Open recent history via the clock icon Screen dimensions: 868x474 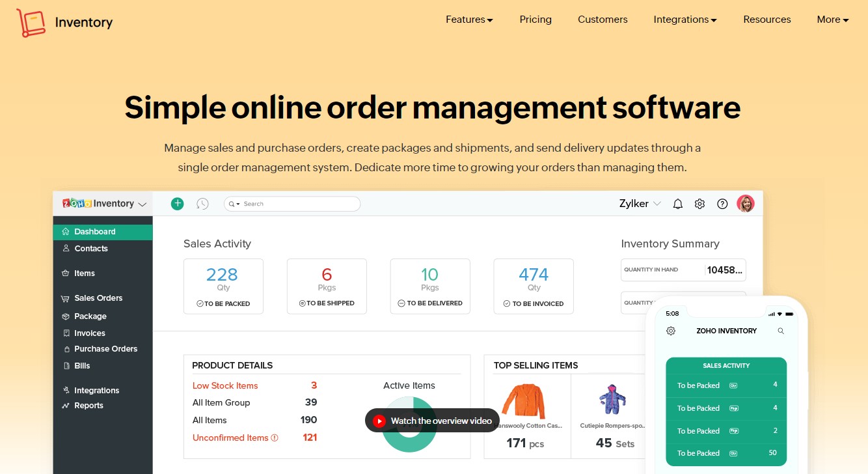pos(202,203)
